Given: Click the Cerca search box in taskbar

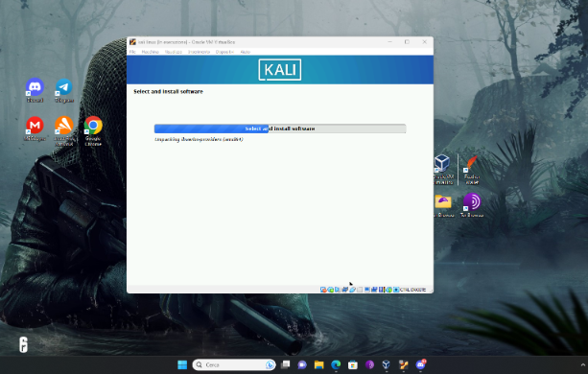Looking at the screenshot, I should 234,364.
